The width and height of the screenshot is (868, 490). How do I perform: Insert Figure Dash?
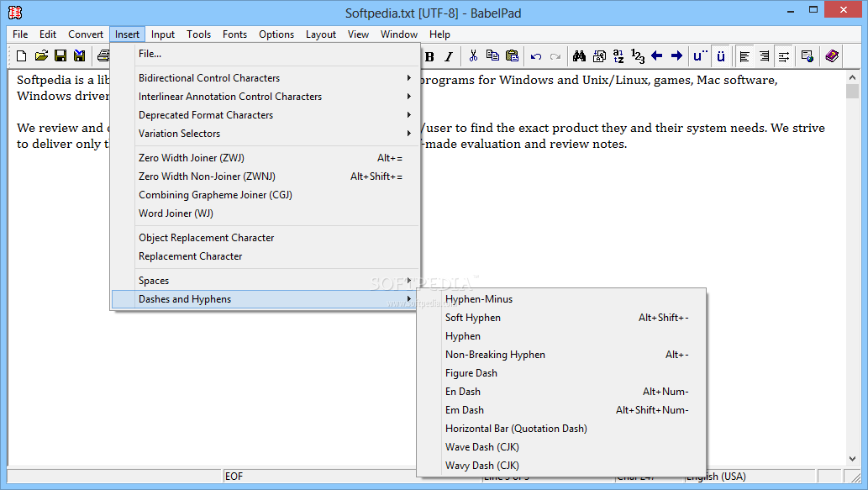click(x=561, y=373)
